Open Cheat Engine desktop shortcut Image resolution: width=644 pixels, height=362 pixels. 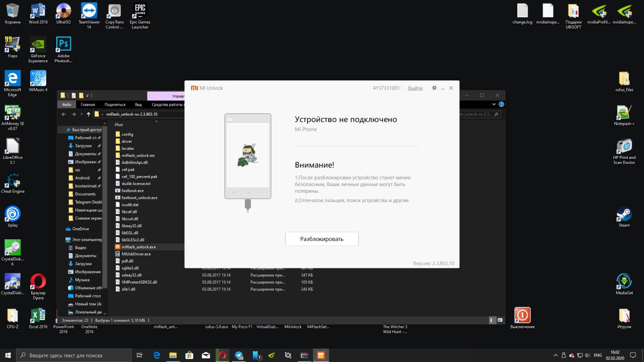[x=13, y=183]
